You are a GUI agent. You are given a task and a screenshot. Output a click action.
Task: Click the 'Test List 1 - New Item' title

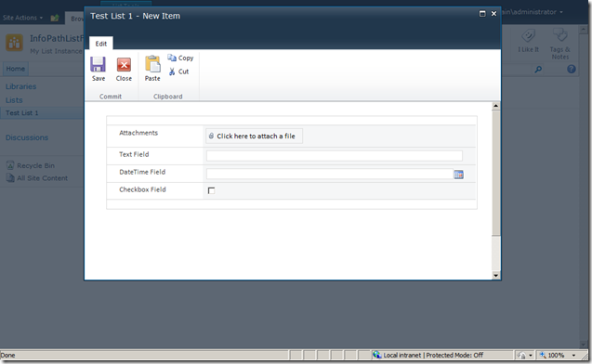click(x=135, y=16)
